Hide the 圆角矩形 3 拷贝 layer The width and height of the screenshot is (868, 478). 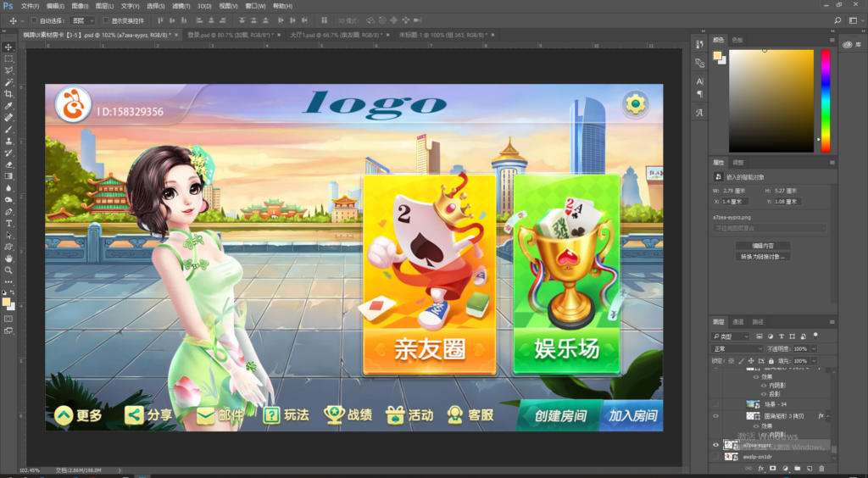(x=716, y=417)
